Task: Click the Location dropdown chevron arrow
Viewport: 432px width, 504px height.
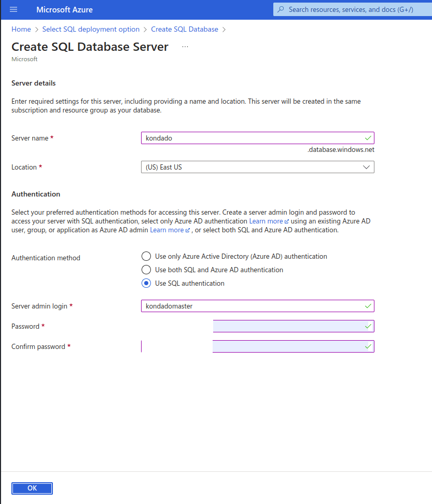Action: [366, 167]
